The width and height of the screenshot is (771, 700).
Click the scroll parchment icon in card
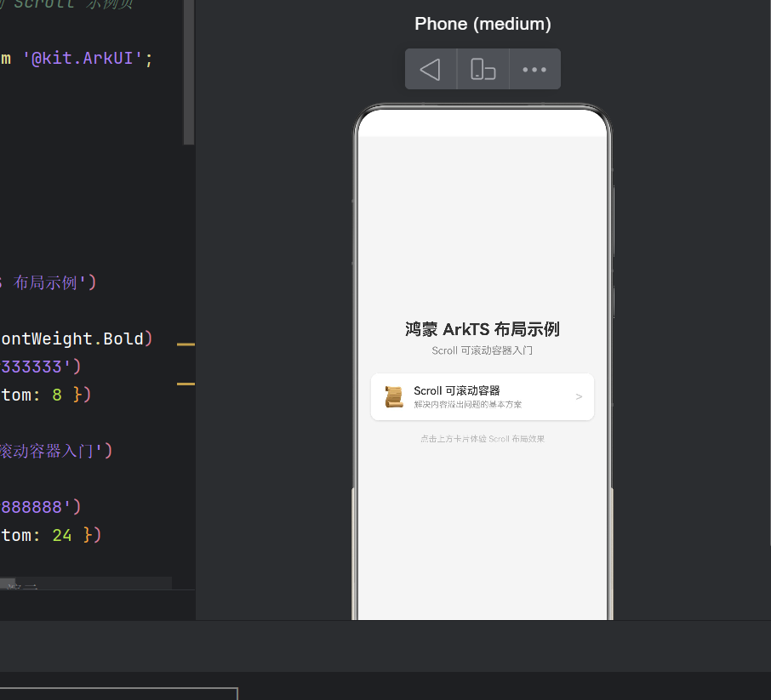tap(393, 396)
